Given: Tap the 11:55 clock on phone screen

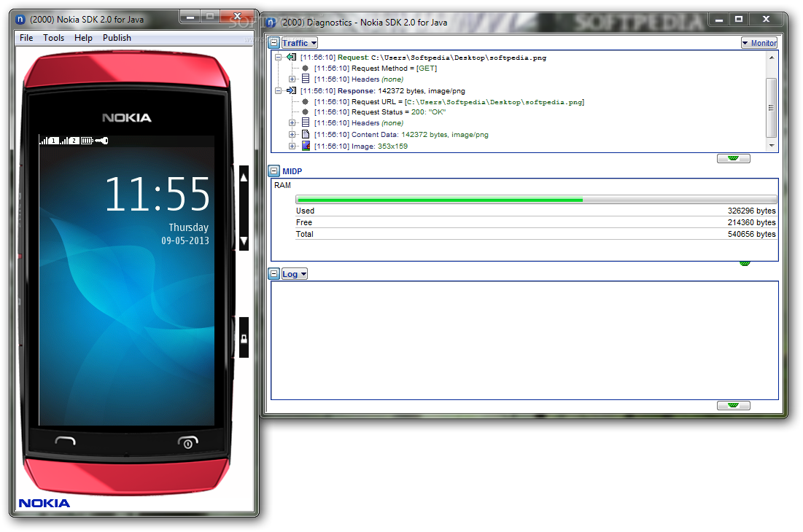Looking at the screenshot, I should [158, 195].
